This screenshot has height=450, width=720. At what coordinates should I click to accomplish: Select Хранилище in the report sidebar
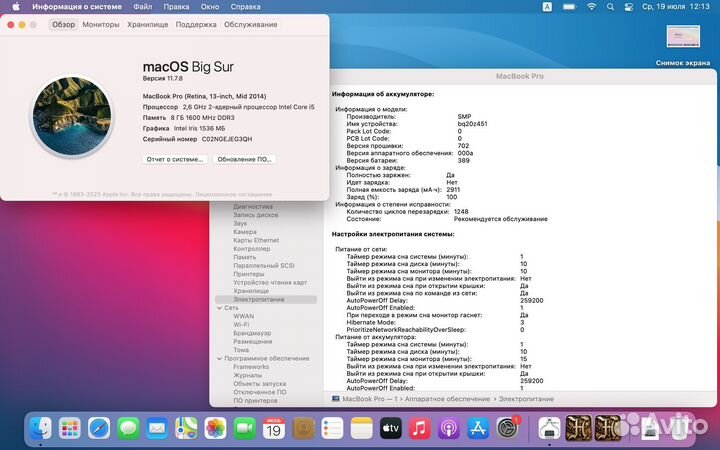251,291
